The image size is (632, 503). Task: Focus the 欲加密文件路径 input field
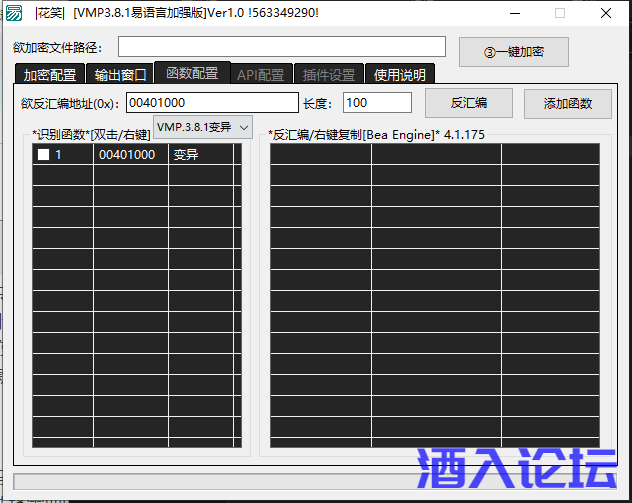(282, 47)
